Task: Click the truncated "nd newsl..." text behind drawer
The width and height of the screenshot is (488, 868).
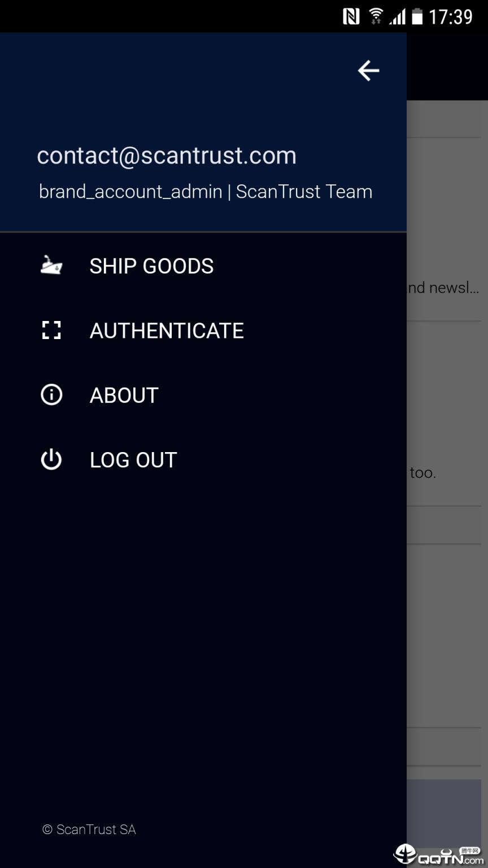Action: coord(443,288)
